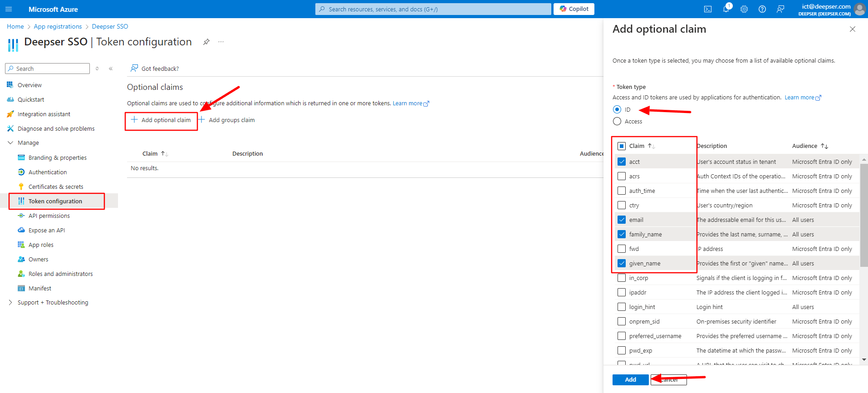This screenshot has width=868, height=393.
Task: Open portal settings gear
Action: pos(744,9)
